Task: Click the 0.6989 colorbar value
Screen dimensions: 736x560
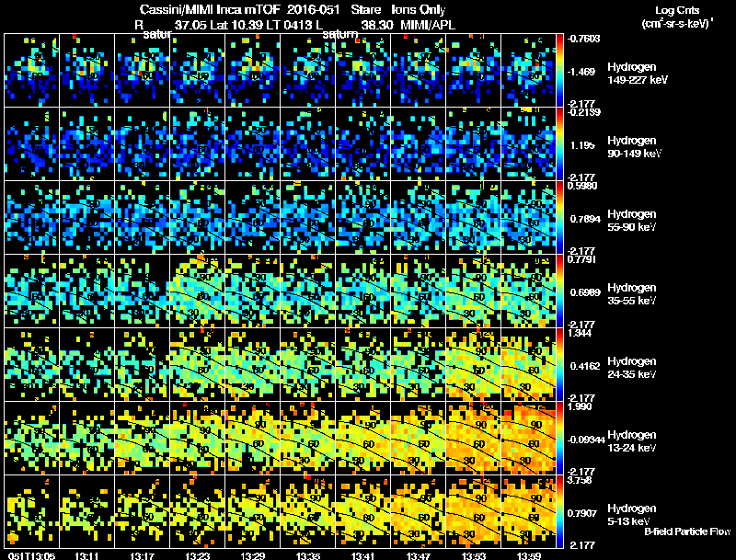Action: tap(585, 292)
